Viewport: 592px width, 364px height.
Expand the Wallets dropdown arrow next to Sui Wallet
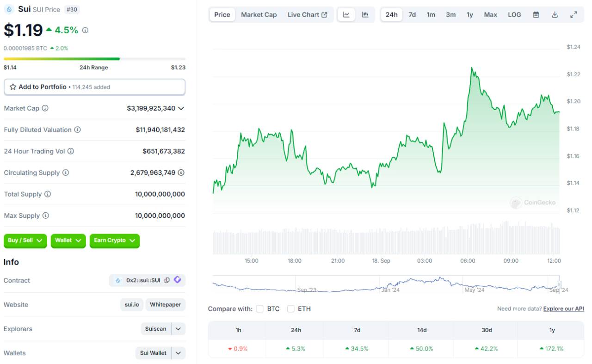(179, 353)
